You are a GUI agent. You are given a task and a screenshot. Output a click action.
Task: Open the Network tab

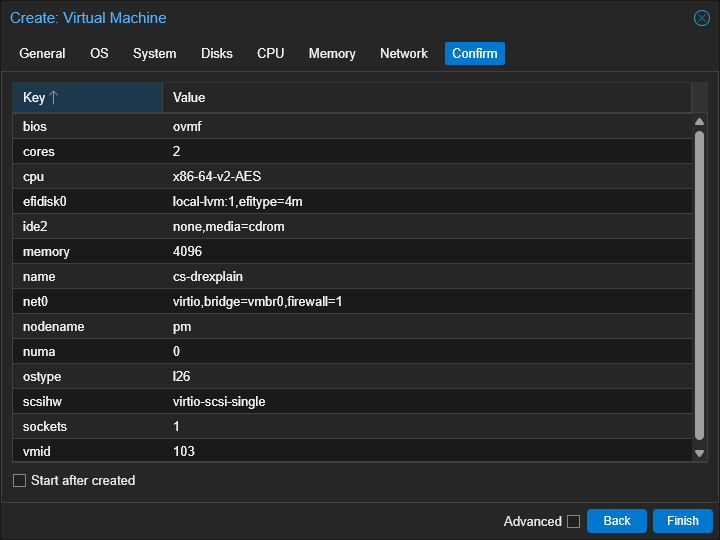[x=404, y=54]
